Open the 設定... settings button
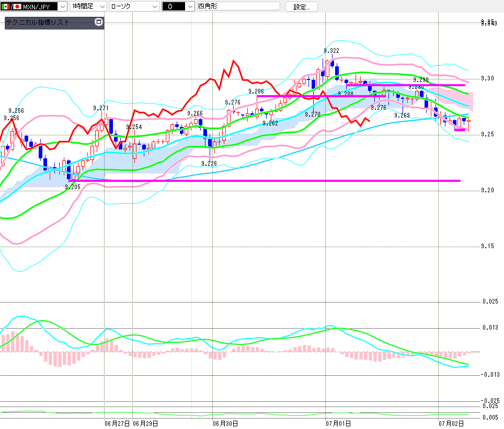Viewport: 504px width, 429px height. tap(302, 7)
